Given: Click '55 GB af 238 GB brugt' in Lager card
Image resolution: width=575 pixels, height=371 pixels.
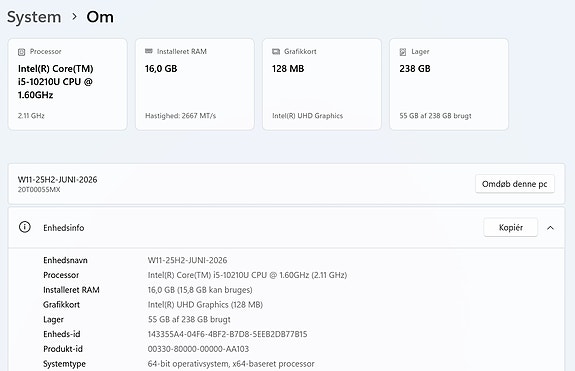Looking at the screenshot, I should [435, 116].
